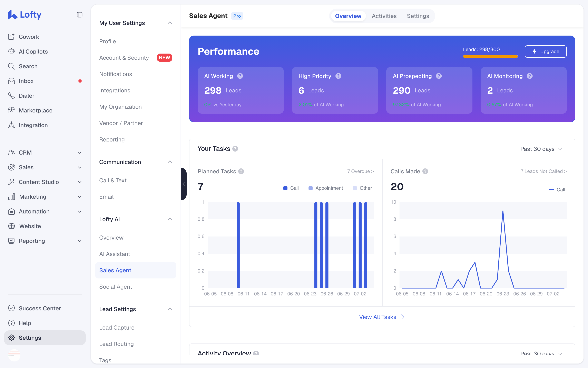Screen dimensions: 588x368
Task: Expand the Content Studio chevron
Action: (79, 182)
